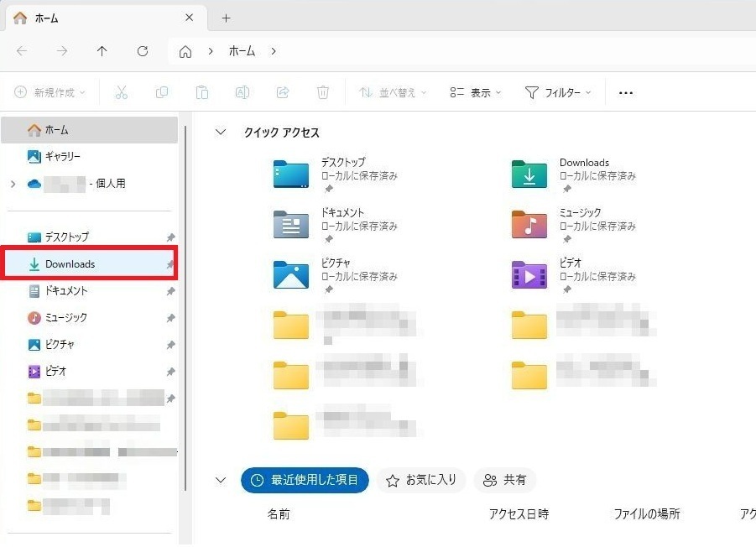Select the 共有 tab

(x=505, y=480)
